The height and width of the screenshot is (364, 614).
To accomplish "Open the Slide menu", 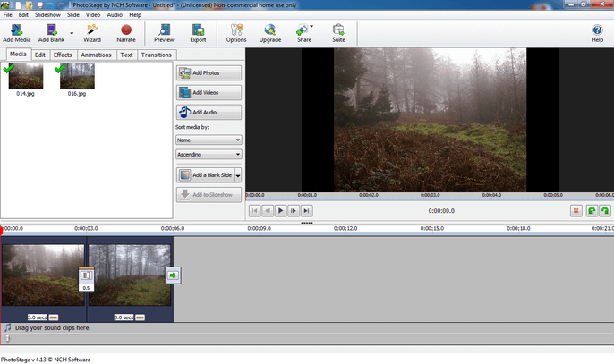I will tap(73, 15).
